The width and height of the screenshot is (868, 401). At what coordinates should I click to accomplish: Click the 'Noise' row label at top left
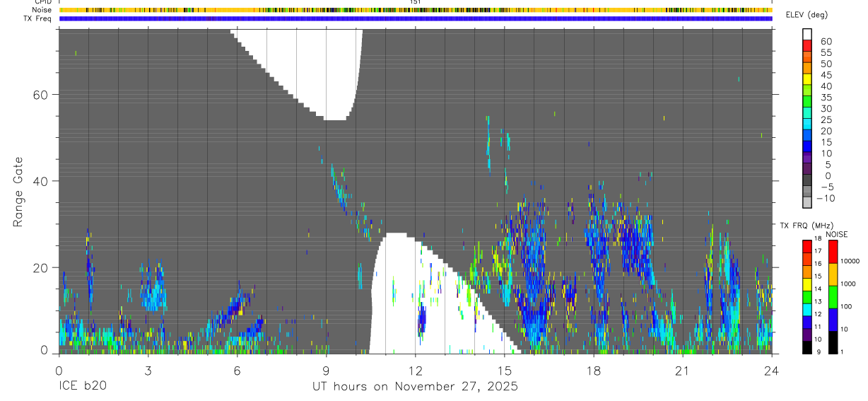click(x=43, y=10)
